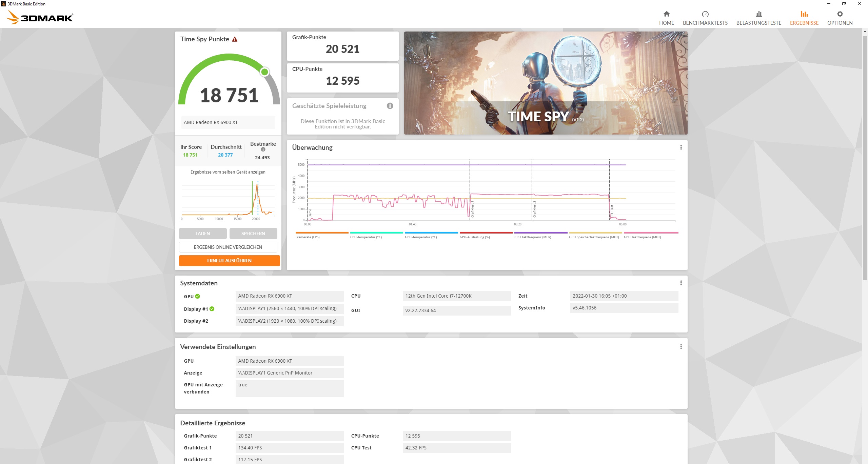Open the Verwendete Einstellungen options menu
The height and width of the screenshot is (464, 868).
[681, 346]
